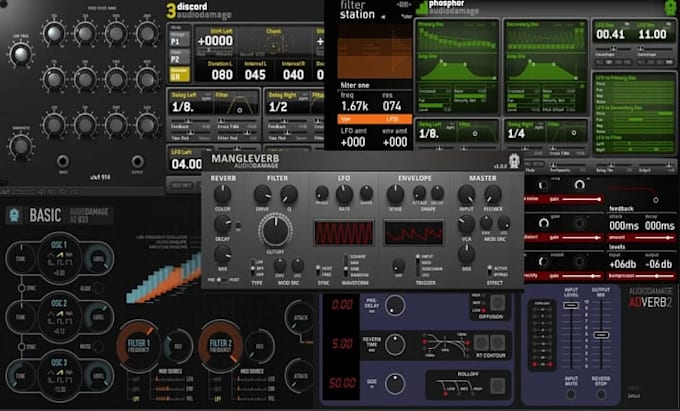Click the Mangleverb envelope waveform display
Image resolution: width=680 pixels, height=411 pixels.
pyautogui.click(x=413, y=233)
